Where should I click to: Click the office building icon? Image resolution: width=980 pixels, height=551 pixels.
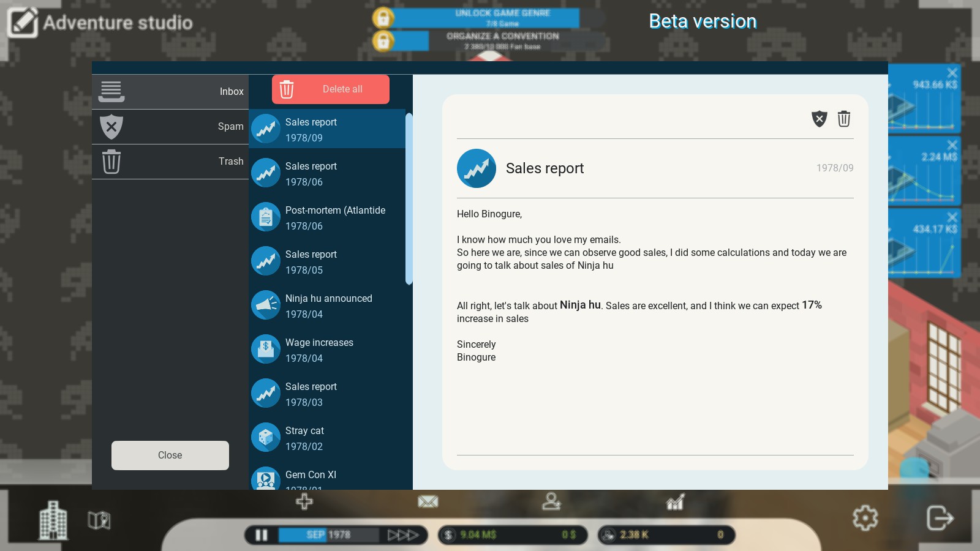point(53,520)
